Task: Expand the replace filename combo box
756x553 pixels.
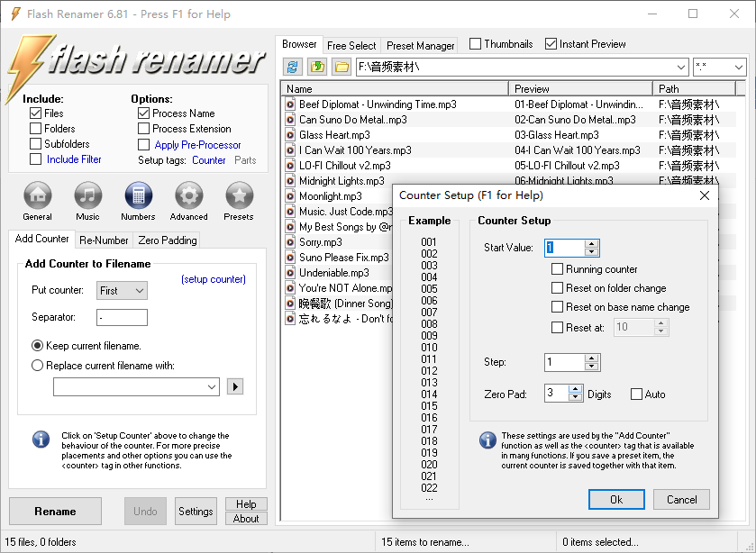Action: pyautogui.click(x=211, y=386)
